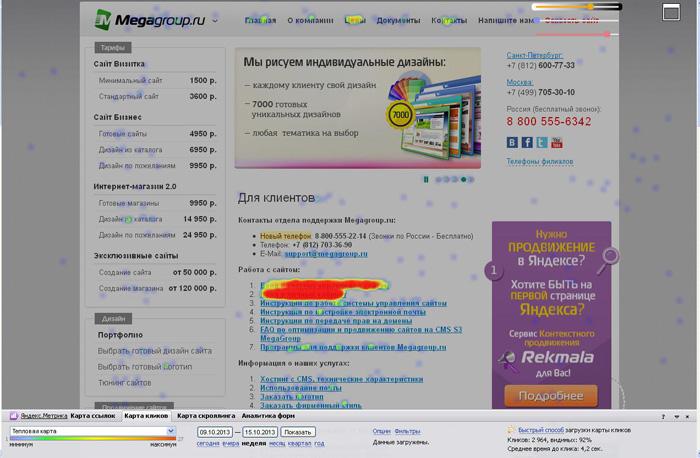Open Контакты in site navigation
Screen dimensions: 700x458
click(449, 21)
